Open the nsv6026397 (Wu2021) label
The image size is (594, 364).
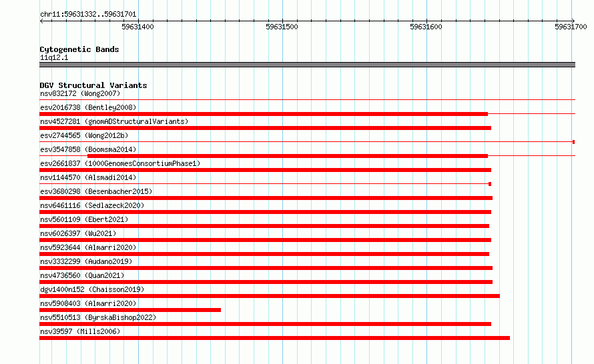point(78,233)
